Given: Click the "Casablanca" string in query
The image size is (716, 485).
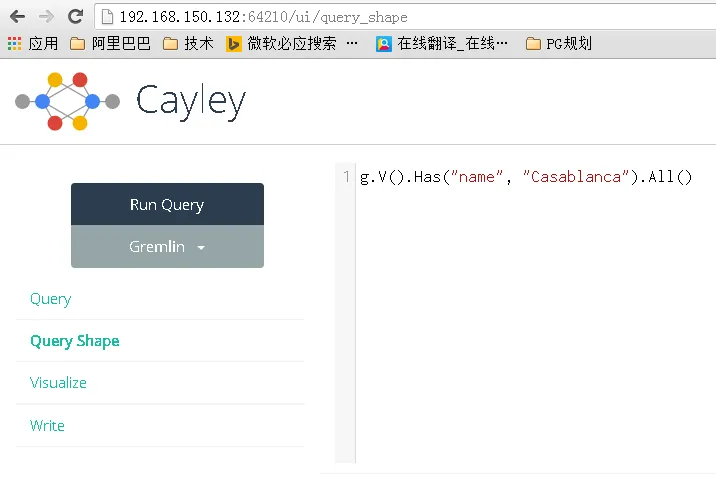Looking at the screenshot, I should click(576, 177).
